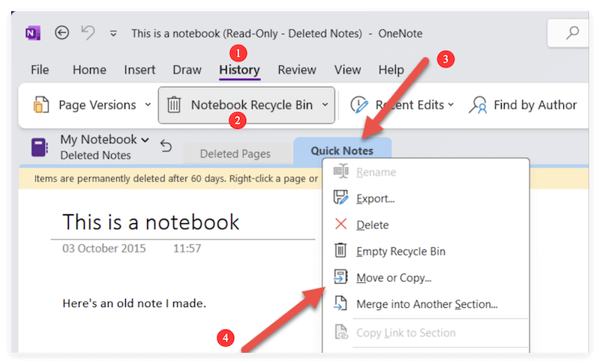
Task: Switch to the Review ribbon tab
Action: tap(297, 70)
